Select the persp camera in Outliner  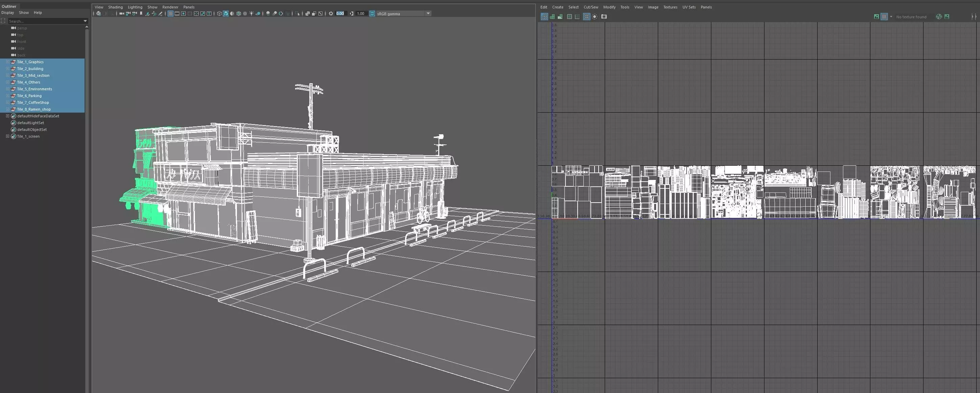click(x=22, y=28)
